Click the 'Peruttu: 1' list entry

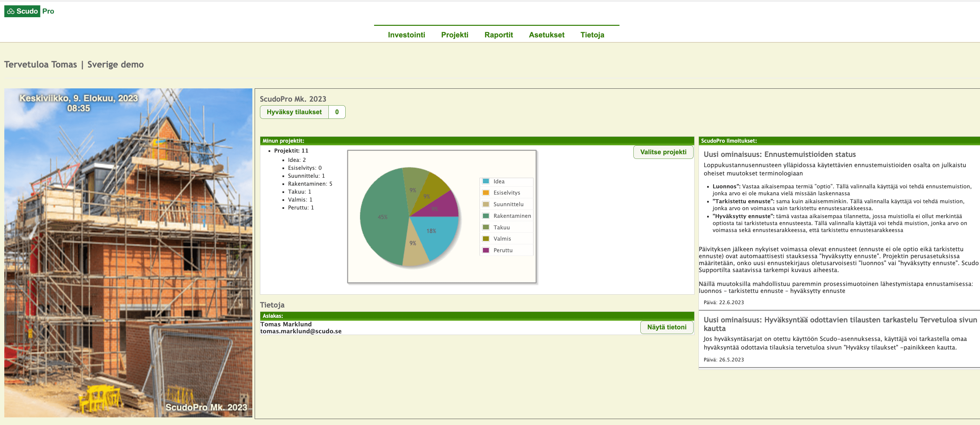point(301,208)
